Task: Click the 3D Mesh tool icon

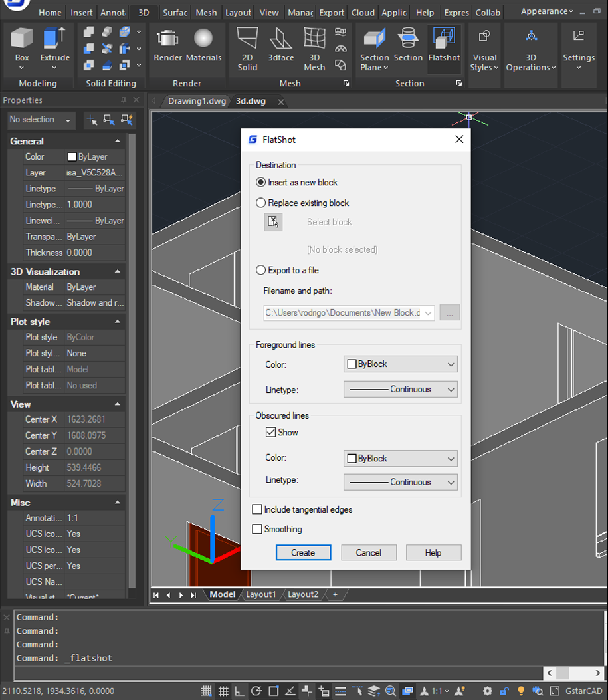Action: coord(314,38)
